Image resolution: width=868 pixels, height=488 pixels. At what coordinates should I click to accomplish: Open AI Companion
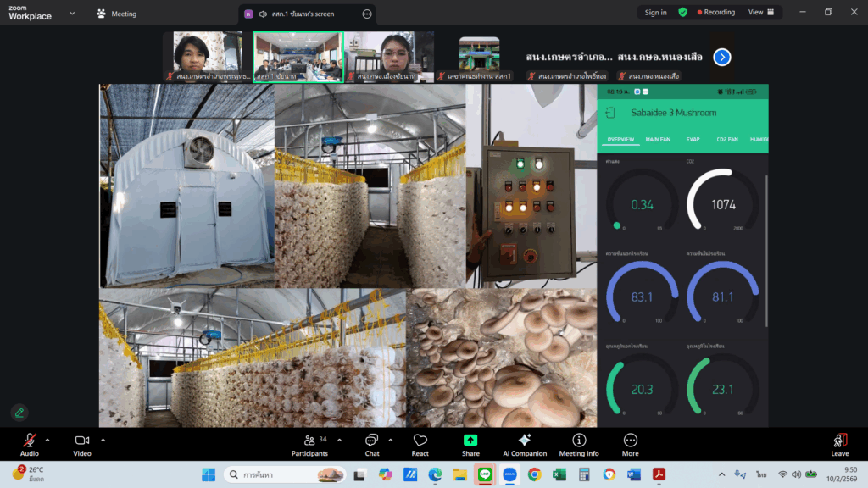(524, 441)
